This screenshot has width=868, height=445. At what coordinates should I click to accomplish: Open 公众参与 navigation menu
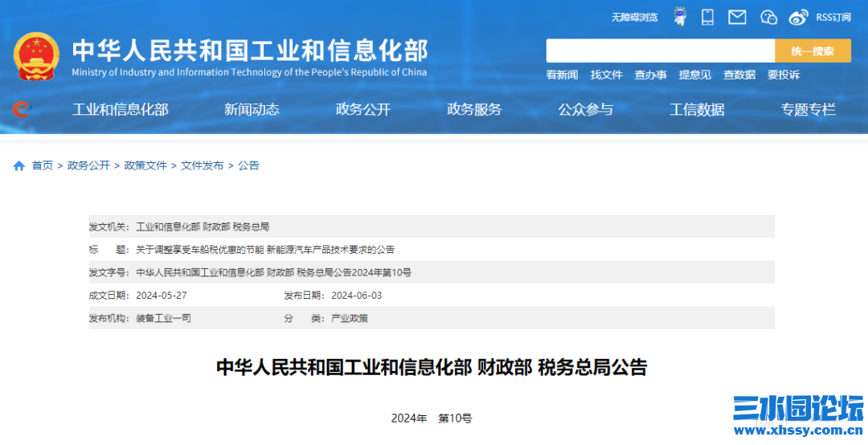point(586,109)
